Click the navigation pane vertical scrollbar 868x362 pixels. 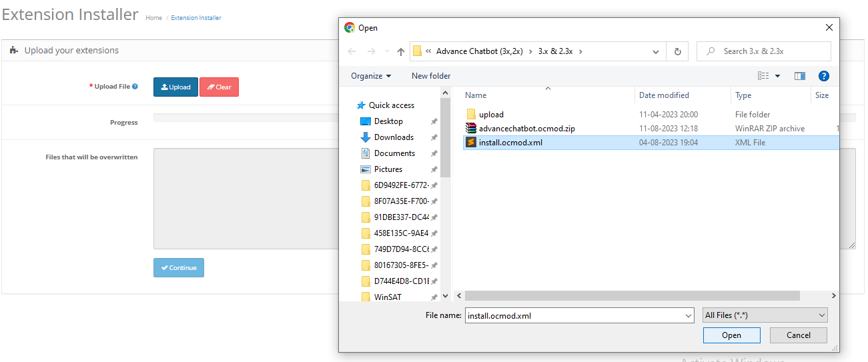point(446,139)
